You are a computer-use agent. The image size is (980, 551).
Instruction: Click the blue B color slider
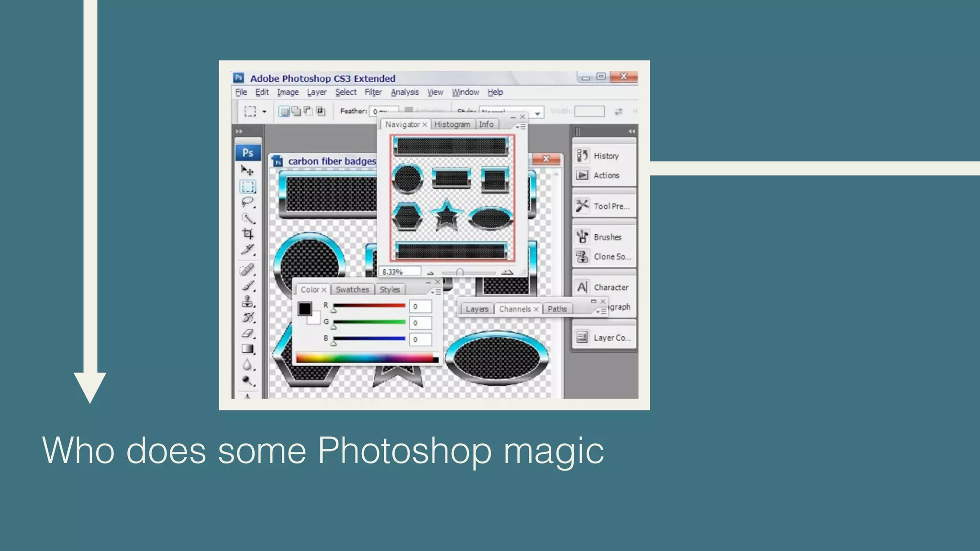point(369,339)
